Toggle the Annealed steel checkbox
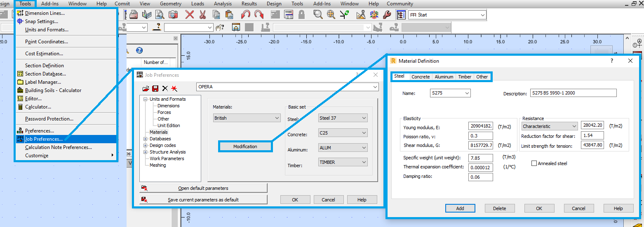Screen dimensions: 644x227 click(534, 163)
